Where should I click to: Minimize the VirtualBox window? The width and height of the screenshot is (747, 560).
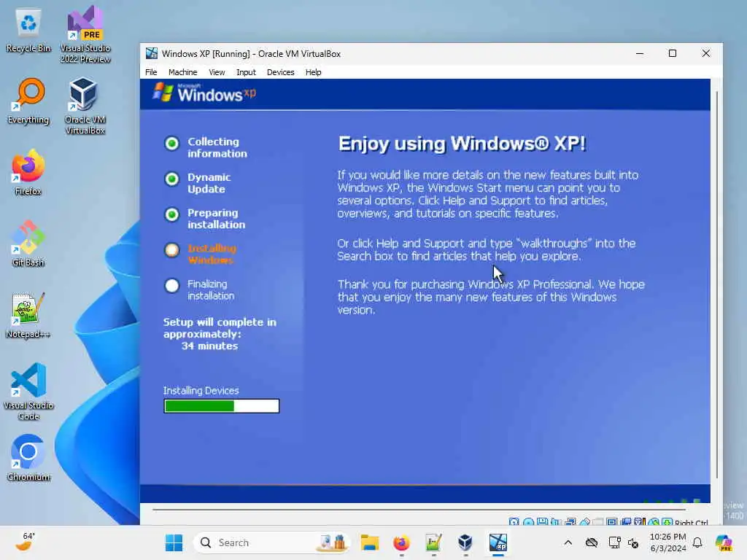640,53
